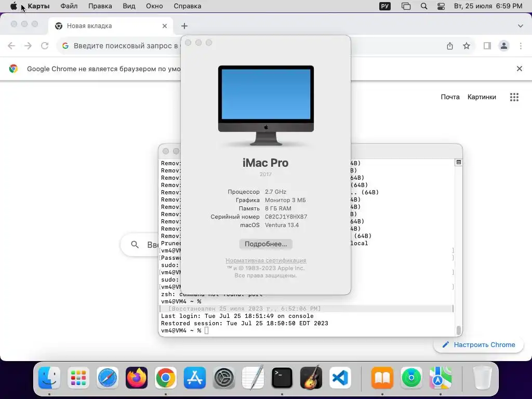Launch Firefox from the Dock

coord(137,378)
